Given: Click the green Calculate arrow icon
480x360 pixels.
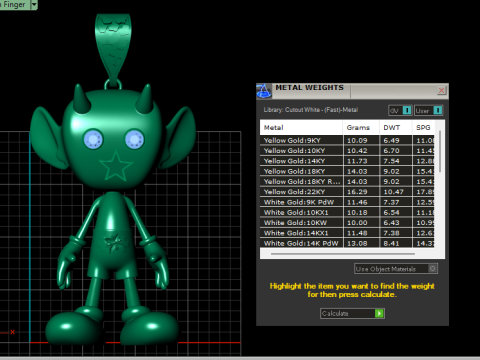Looking at the screenshot, I should coord(379,313).
